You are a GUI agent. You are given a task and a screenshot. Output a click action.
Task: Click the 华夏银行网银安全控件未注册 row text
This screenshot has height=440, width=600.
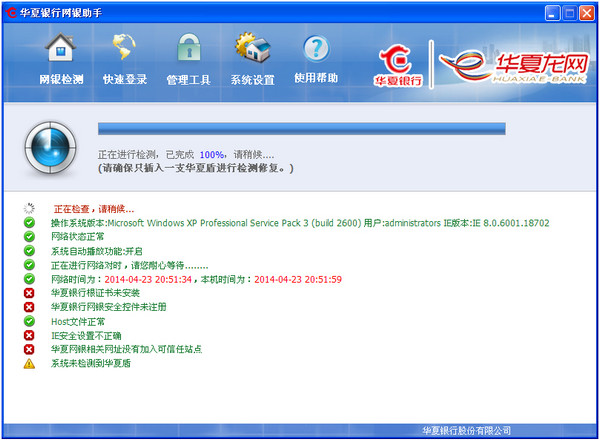(109, 307)
